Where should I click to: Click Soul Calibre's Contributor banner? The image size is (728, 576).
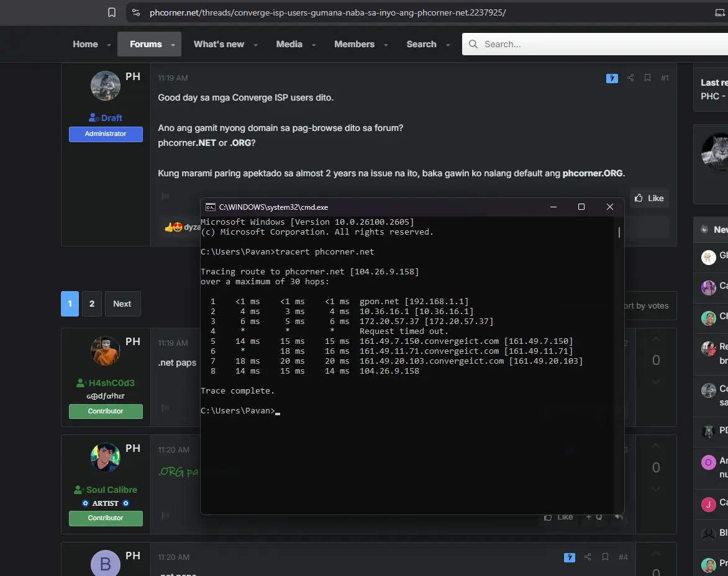[x=106, y=518]
